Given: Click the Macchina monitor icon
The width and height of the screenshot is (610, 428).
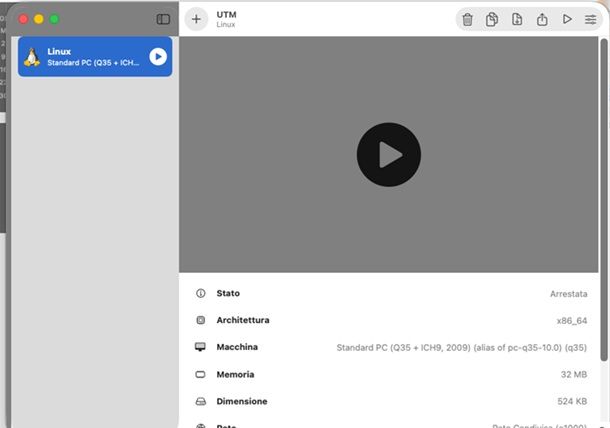Looking at the screenshot, I should (x=200, y=347).
